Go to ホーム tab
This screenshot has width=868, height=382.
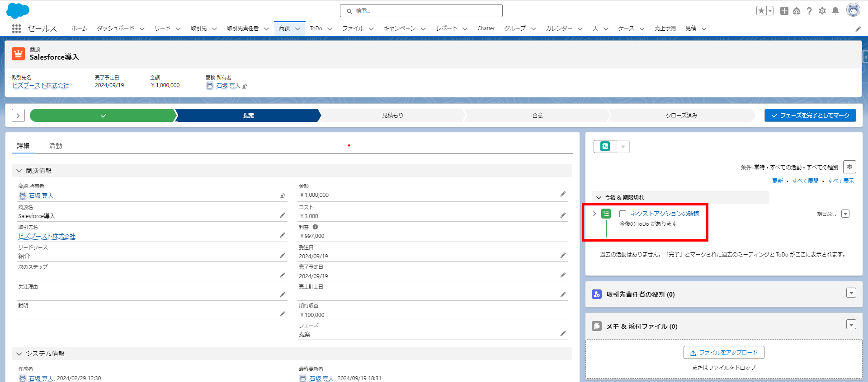pos(79,28)
